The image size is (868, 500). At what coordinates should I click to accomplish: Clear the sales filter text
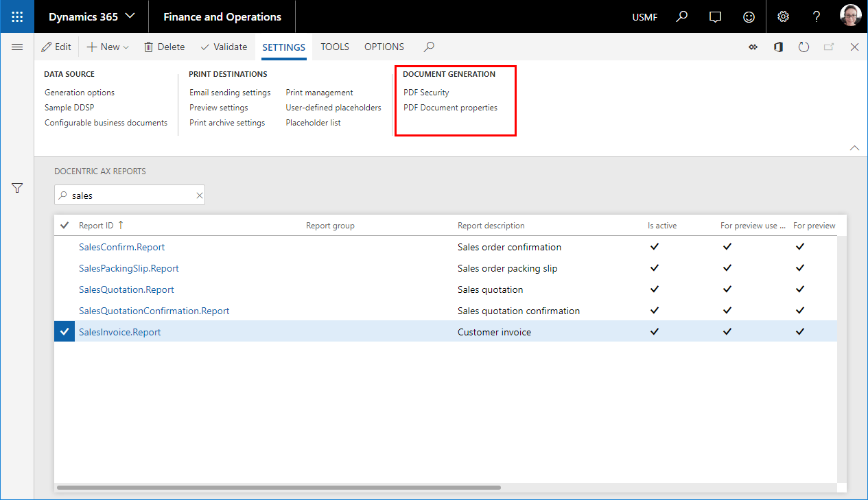199,195
